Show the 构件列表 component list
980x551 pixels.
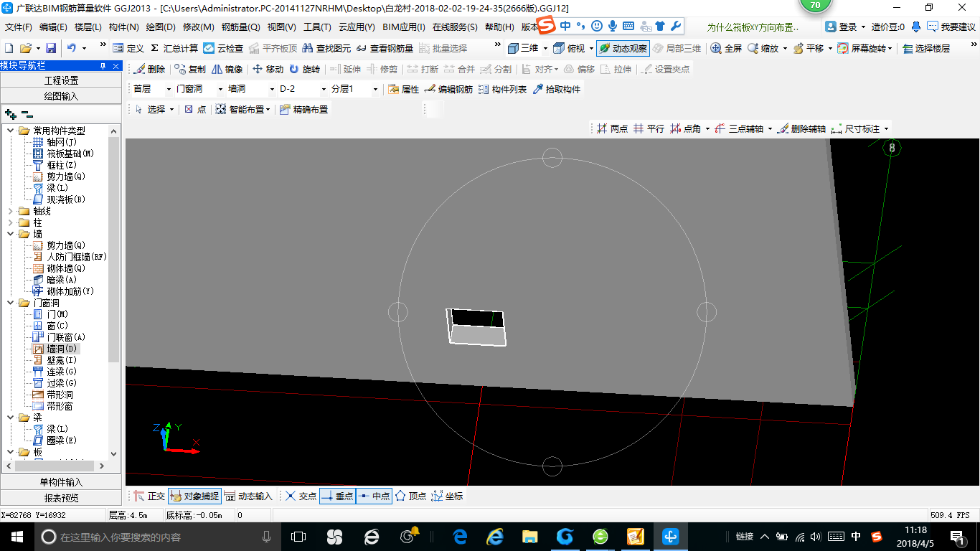(x=502, y=90)
